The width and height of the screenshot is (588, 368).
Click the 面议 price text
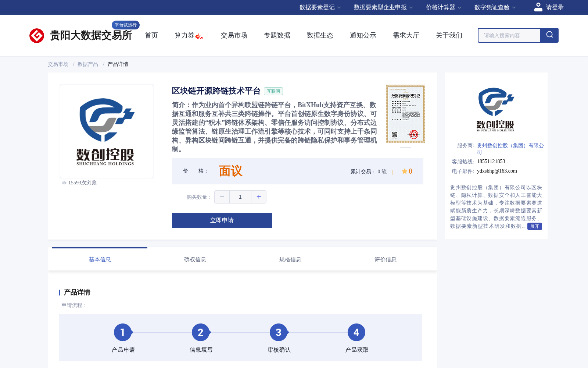pos(230,171)
